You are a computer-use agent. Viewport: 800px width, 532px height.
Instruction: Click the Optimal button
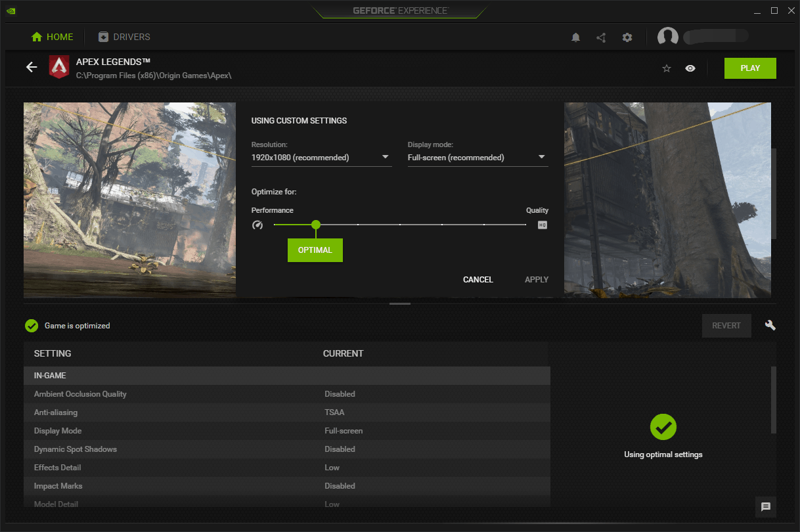pyautogui.click(x=315, y=250)
